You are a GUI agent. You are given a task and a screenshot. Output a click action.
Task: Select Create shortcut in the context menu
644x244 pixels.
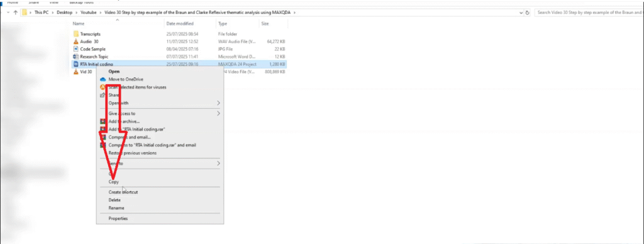click(123, 192)
